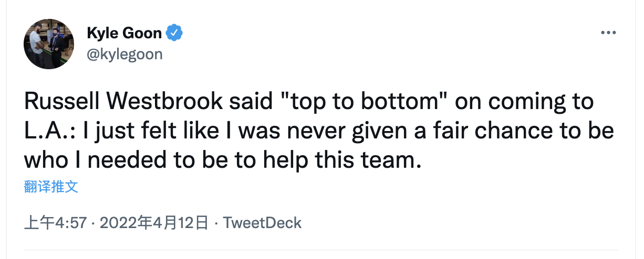Open the Kyle Goon display name link

[124, 33]
